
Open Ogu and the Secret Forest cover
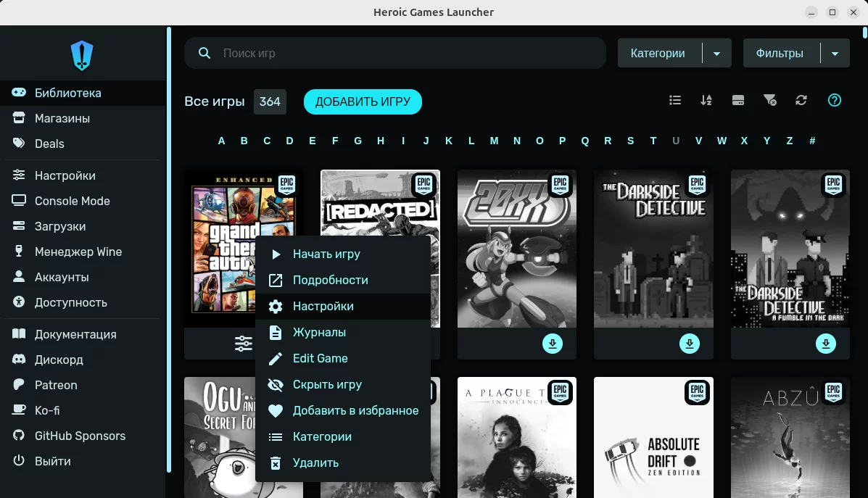coord(220,437)
